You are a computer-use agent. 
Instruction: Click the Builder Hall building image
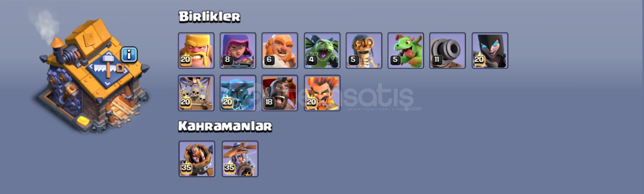pyautogui.click(x=93, y=76)
